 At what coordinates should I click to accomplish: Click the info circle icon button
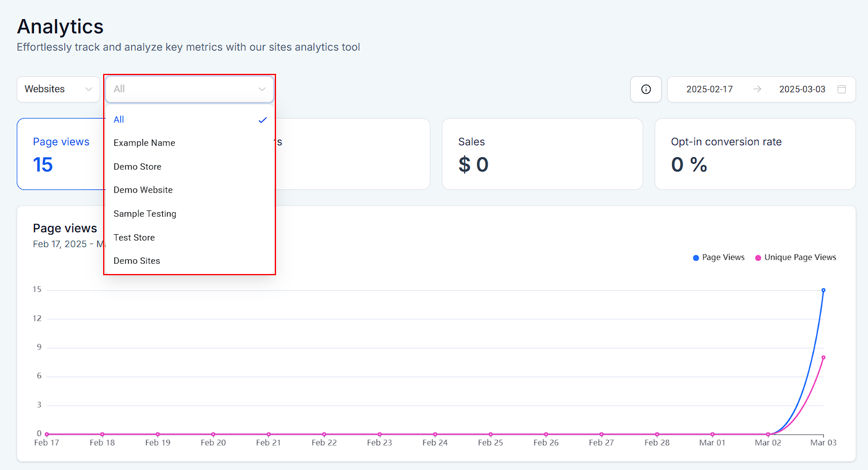[x=646, y=89]
